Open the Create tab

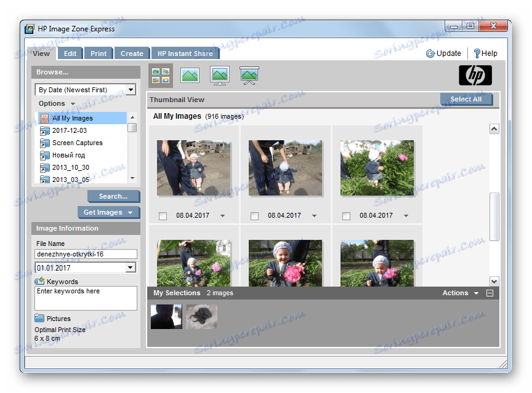coord(132,54)
